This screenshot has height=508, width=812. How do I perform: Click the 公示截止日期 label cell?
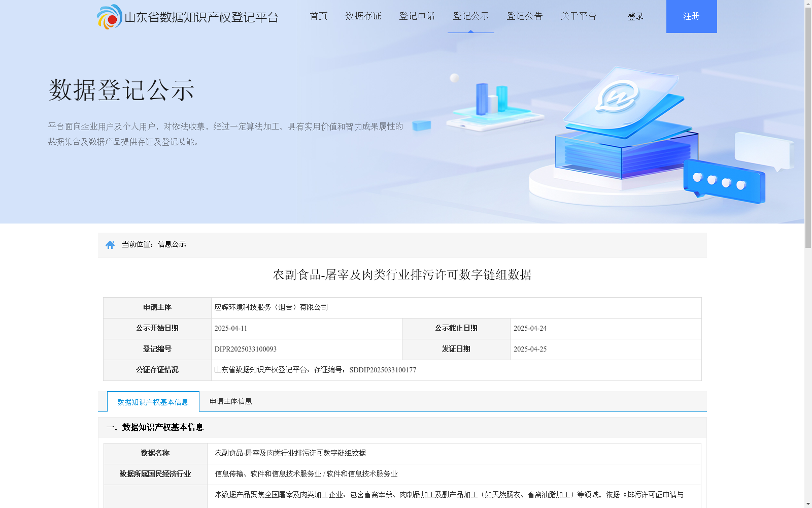[x=456, y=329]
